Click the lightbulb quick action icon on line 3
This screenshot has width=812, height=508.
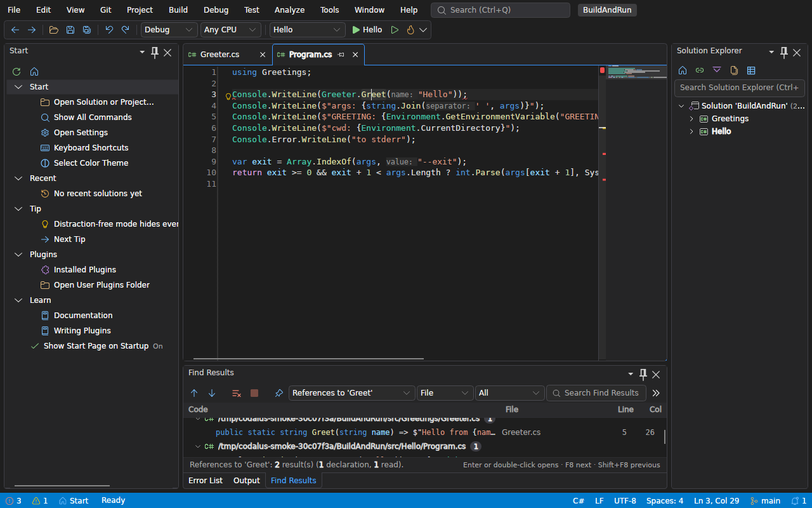229,96
